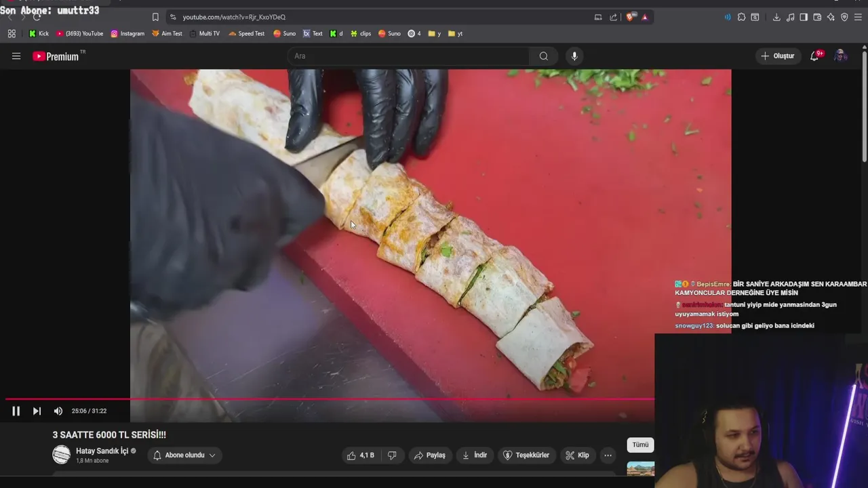The width and height of the screenshot is (868, 488).
Task: Open the Kick bookmark
Action: tap(39, 33)
